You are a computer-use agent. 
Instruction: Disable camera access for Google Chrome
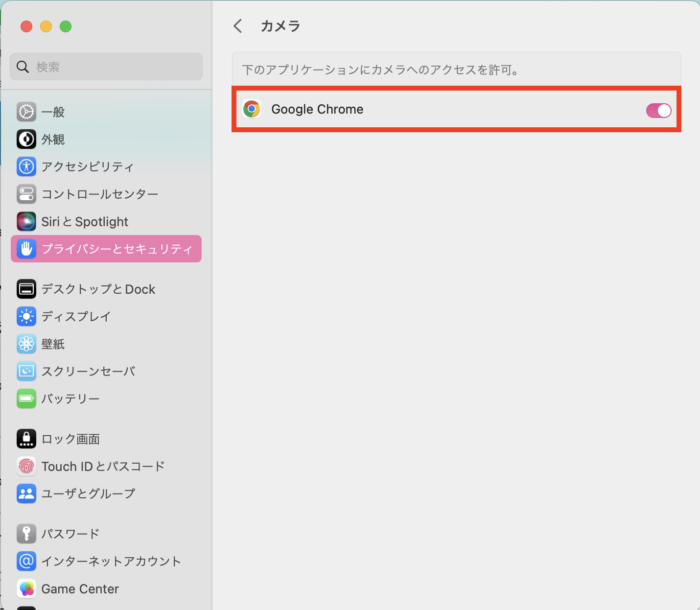[x=658, y=111]
